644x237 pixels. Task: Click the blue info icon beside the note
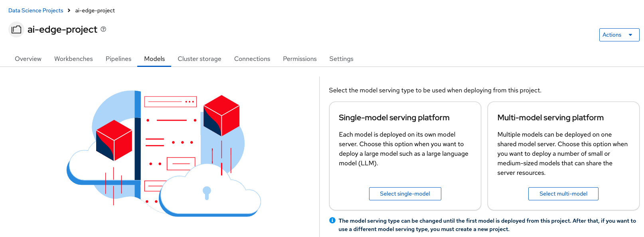click(332, 220)
